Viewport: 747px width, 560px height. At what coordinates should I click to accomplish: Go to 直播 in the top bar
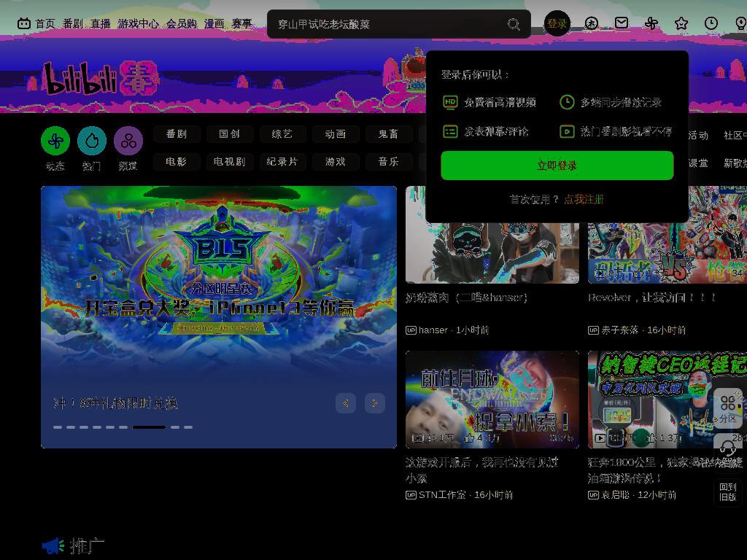tap(101, 24)
